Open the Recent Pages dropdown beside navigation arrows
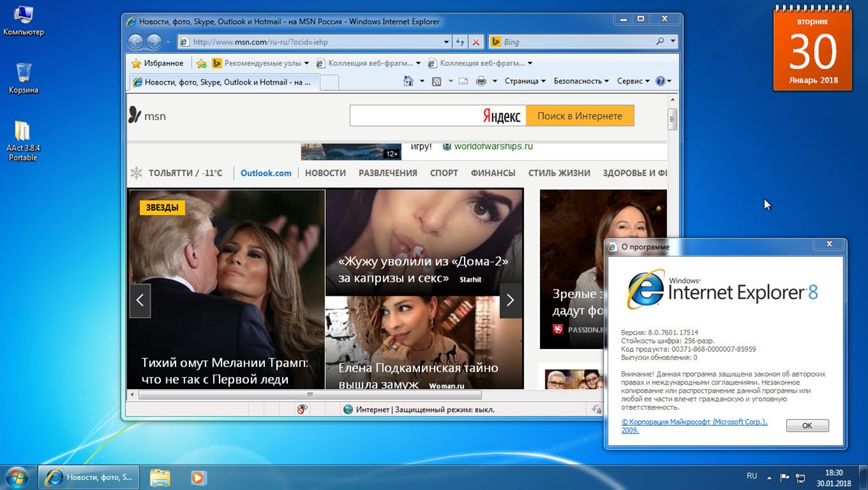 coord(168,42)
